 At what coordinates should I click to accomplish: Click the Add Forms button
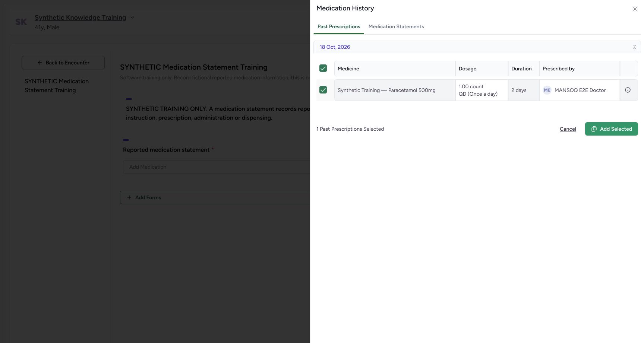click(215, 197)
